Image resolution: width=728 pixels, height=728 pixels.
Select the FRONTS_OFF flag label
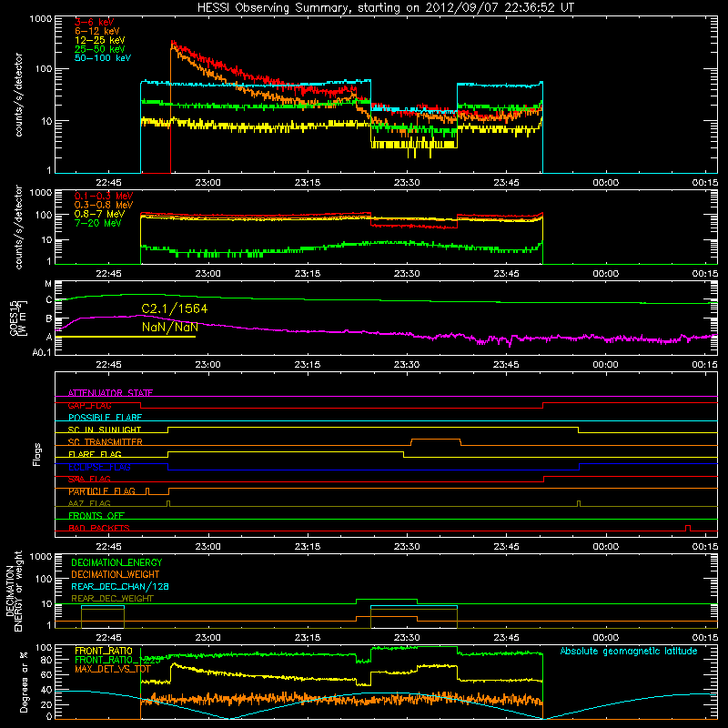[96, 516]
